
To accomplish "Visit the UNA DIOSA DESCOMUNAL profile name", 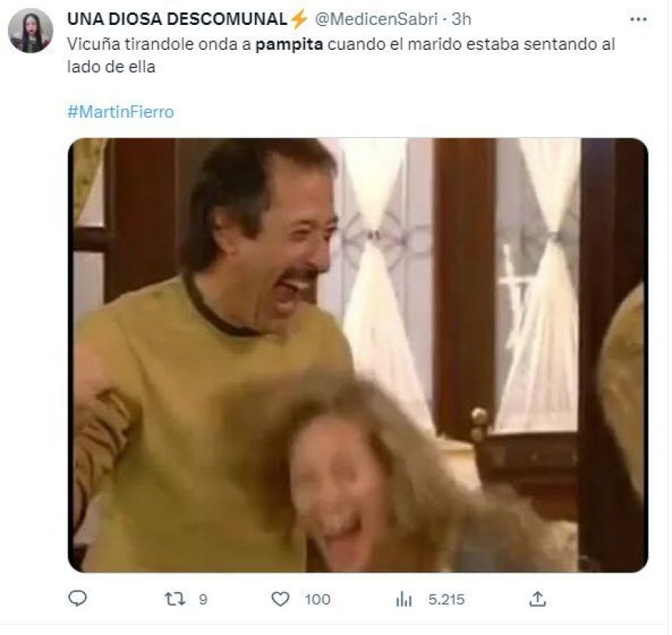I will [178, 19].
